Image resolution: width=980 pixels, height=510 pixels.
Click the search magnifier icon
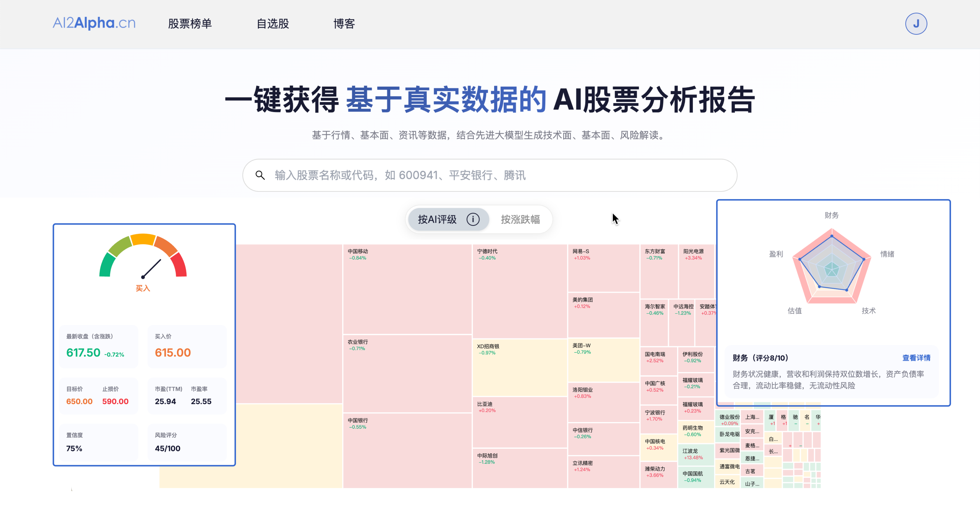(260, 175)
